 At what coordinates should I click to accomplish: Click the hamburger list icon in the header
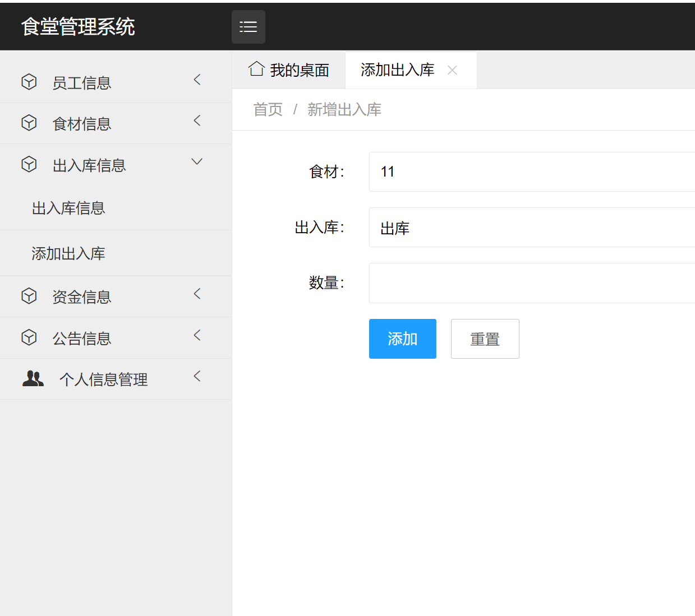coord(248,26)
